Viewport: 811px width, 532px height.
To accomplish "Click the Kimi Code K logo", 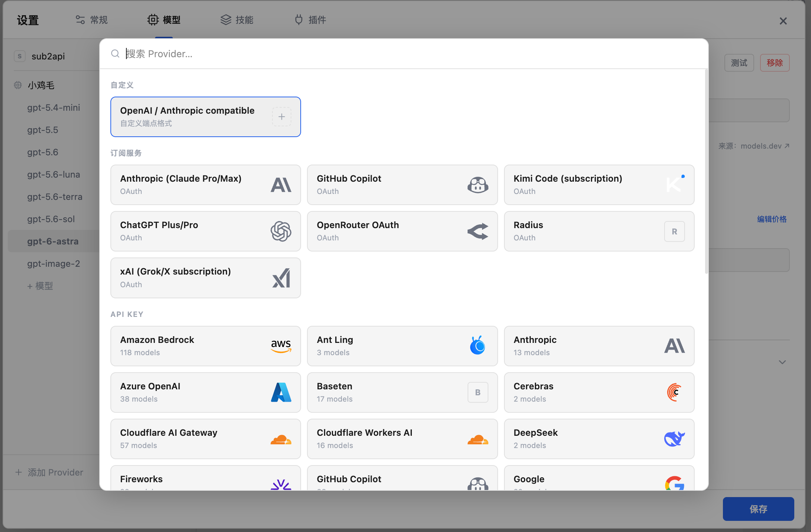I will tap(675, 184).
